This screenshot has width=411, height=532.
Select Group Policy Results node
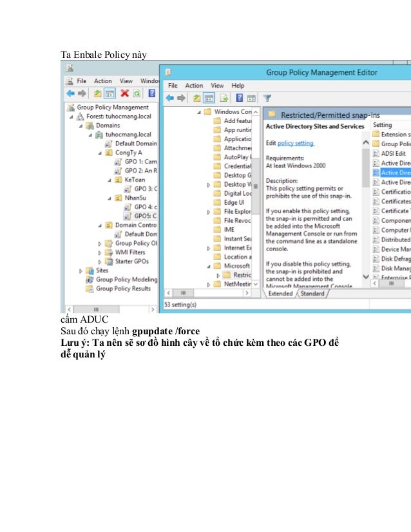pyautogui.click(x=118, y=289)
